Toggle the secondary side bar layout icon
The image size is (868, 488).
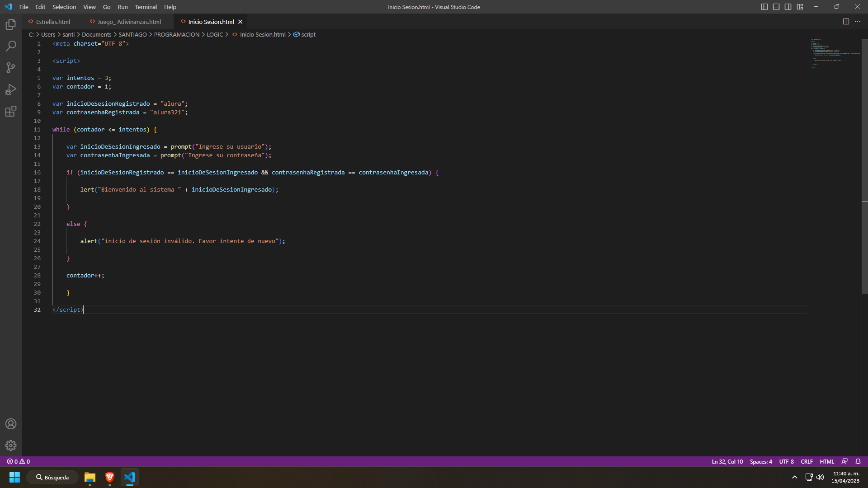pyautogui.click(x=788, y=7)
